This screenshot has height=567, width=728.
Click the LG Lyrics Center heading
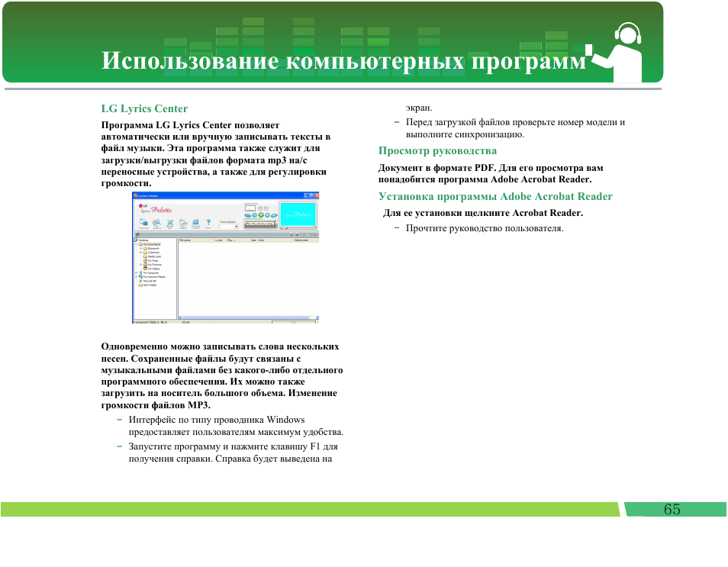(x=144, y=108)
